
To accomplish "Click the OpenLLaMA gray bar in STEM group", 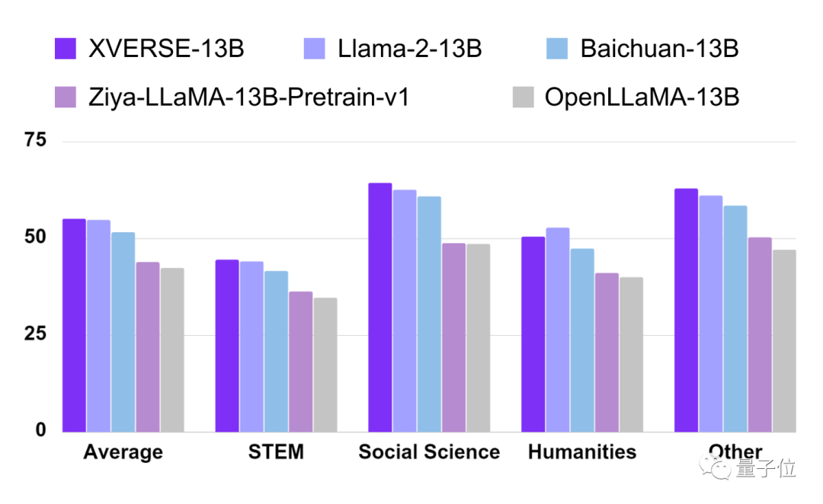I will point(325,365).
